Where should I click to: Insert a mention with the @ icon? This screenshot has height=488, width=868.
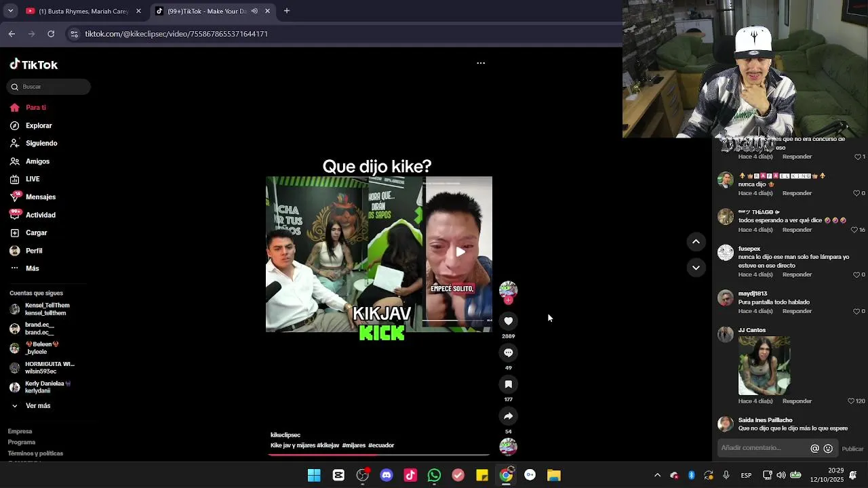pyautogui.click(x=815, y=449)
